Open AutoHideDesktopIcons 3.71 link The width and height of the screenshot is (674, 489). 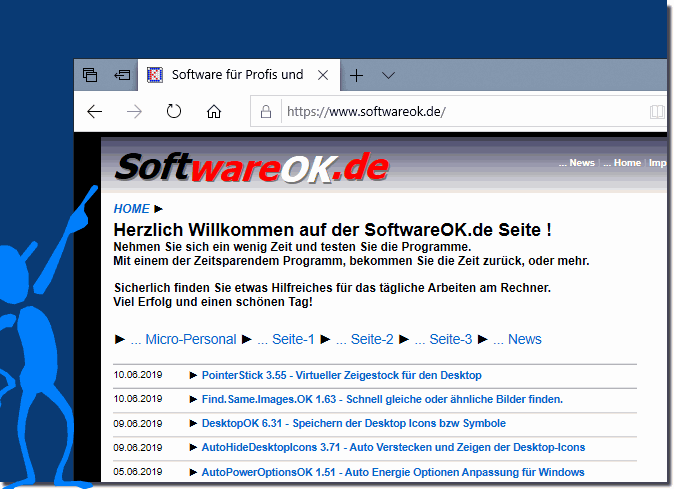click(x=393, y=447)
